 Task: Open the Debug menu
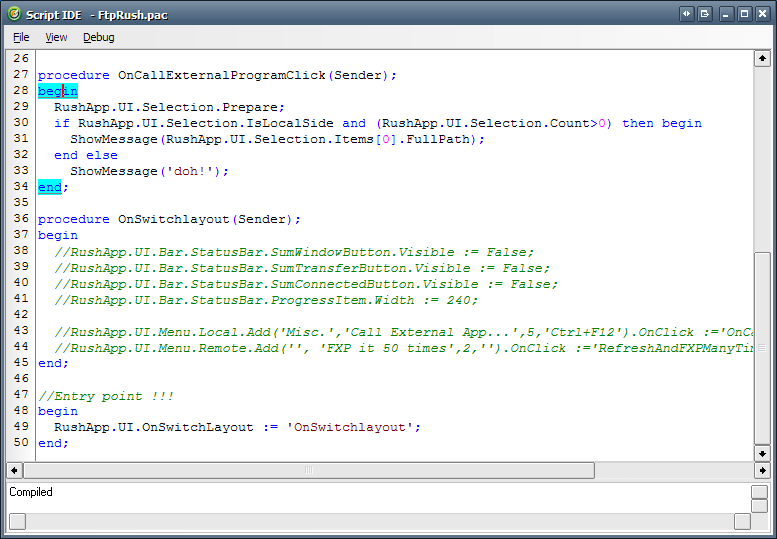(99, 37)
